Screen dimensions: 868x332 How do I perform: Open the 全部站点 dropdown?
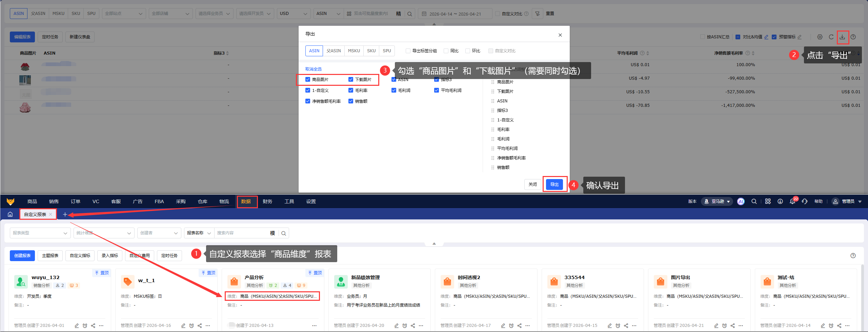pyautogui.click(x=124, y=14)
